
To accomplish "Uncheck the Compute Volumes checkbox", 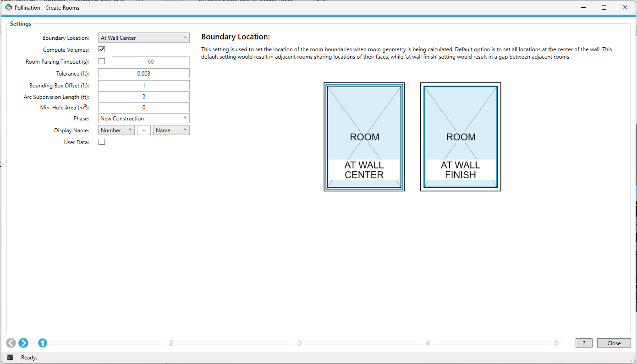I will coord(102,49).
